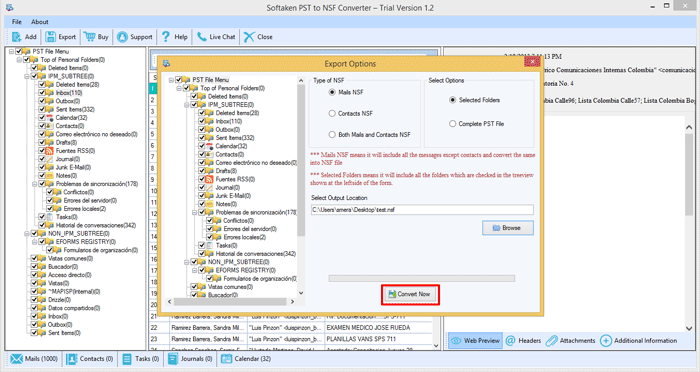This screenshot has width=700, height=372.
Task: Click the Buy cart icon
Action: pyautogui.click(x=89, y=37)
